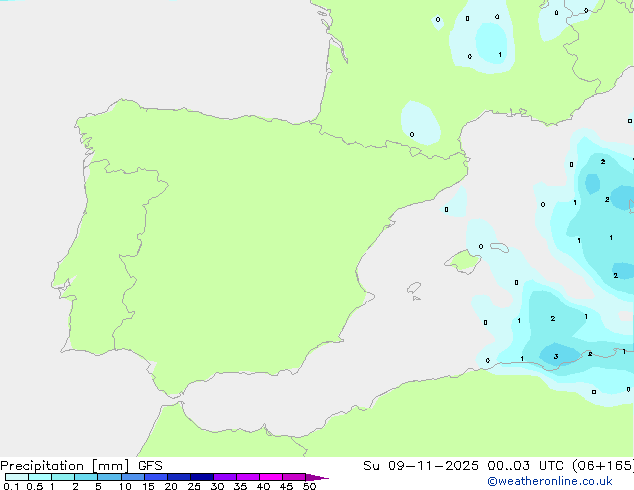Click the '3' precipitation value on map

(x=556, y=356)
